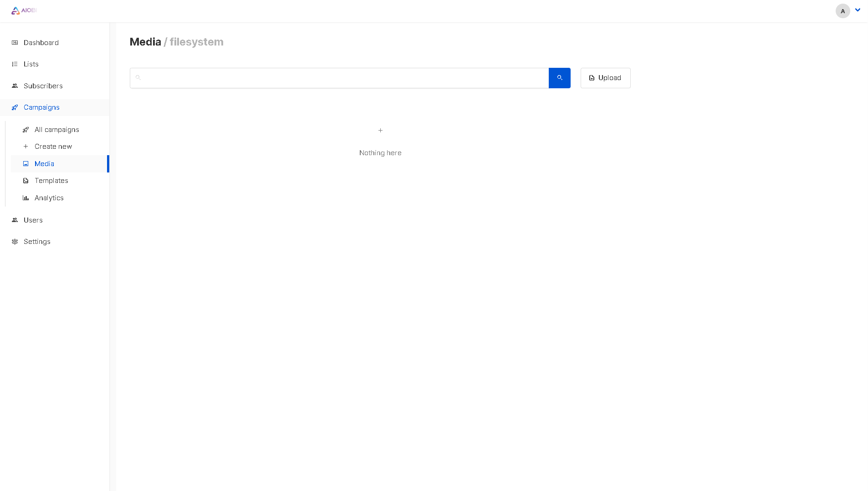Click the plus sign in the empty media area
This screenshot has width=868, height=491.
[x=380, y=130]
